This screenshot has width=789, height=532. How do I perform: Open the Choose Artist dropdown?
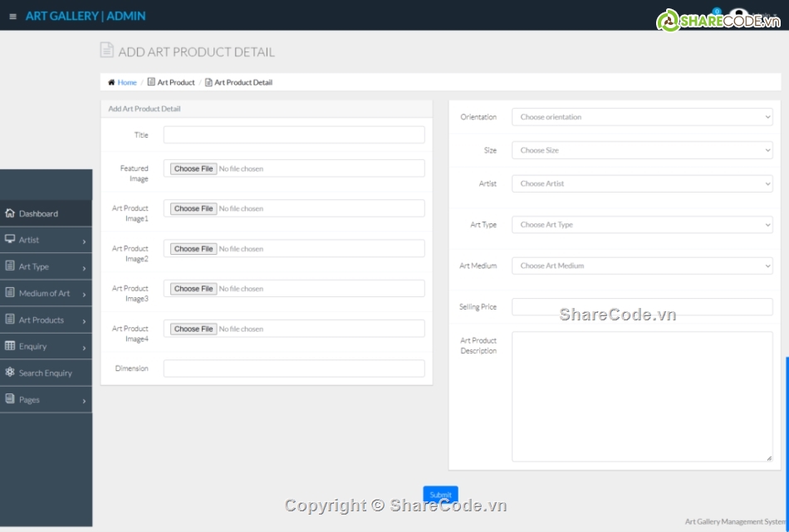click(x=642, y=183)
